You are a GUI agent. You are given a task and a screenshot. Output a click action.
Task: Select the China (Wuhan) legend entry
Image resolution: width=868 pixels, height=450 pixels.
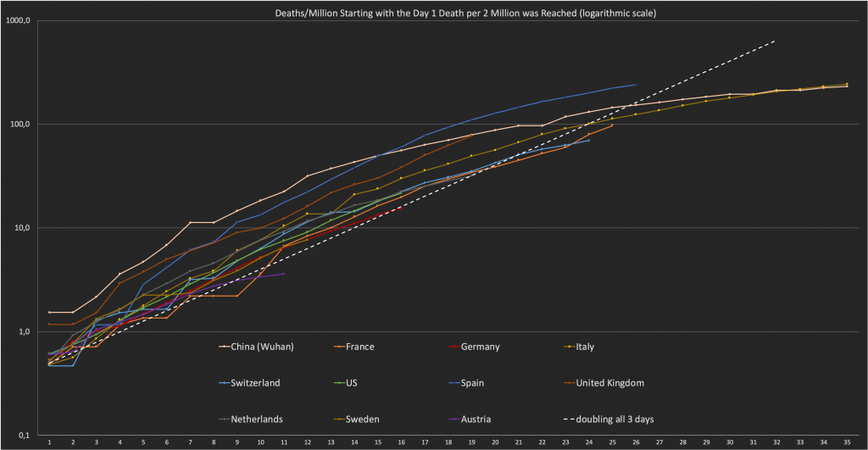[x=261, y=347]
